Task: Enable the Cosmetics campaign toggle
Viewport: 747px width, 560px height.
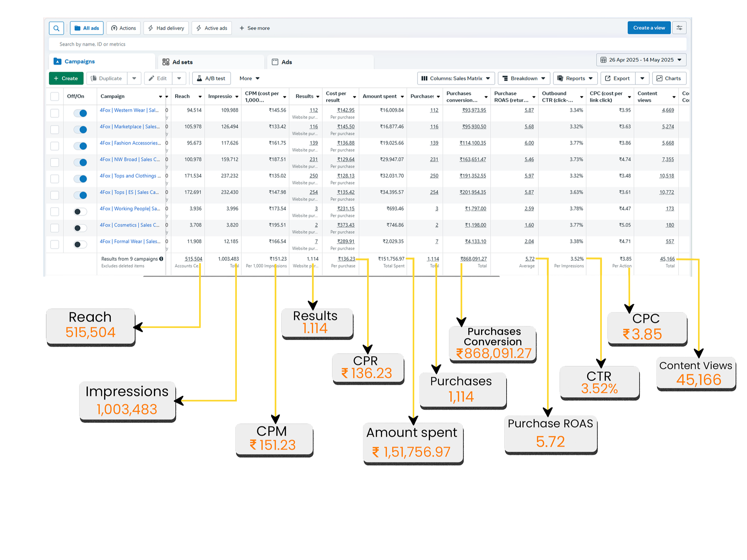Action: pyautogui.click(x=80, y=228)
